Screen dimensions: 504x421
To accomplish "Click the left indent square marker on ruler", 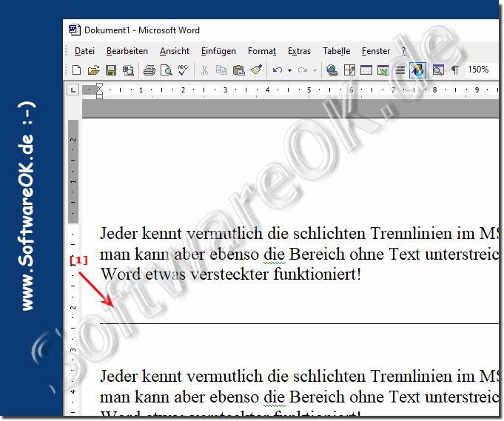I will tap(99, 96).
